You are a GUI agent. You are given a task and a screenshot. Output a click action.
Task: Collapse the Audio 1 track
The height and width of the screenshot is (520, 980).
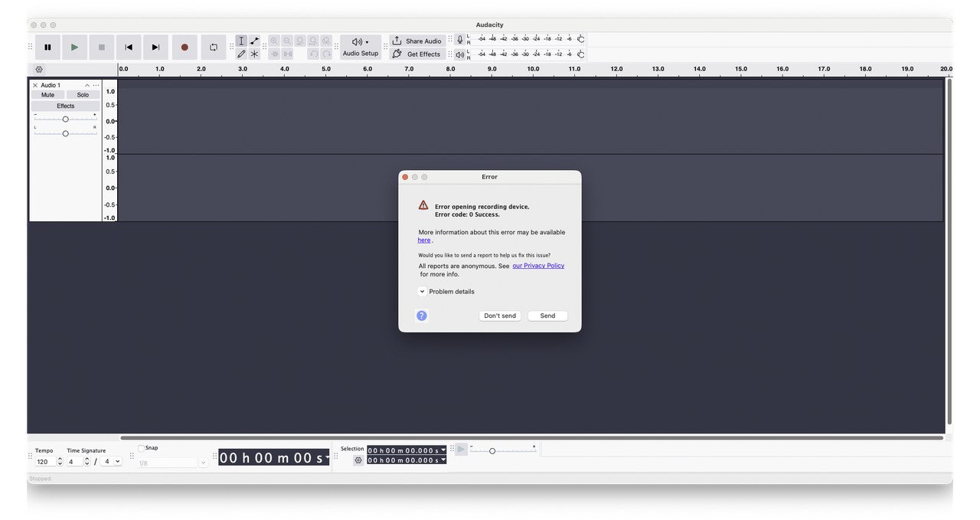87,85
